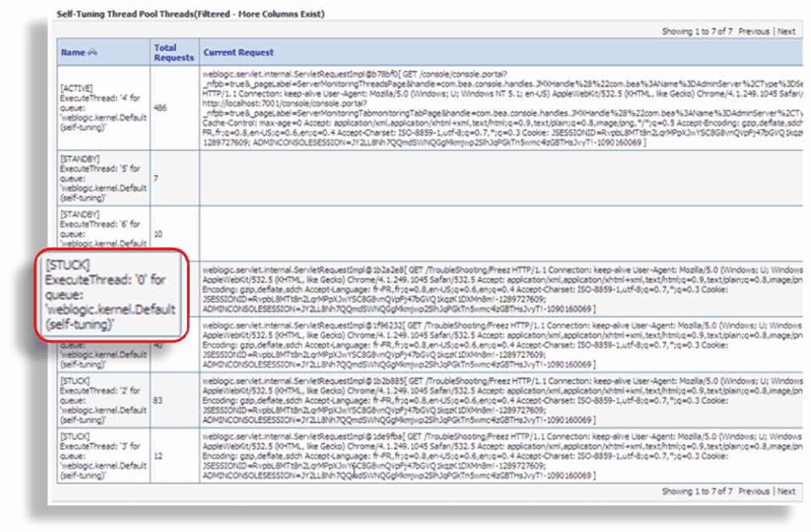811x532 pixels.
Task: Open the next page via top Next link
Action: pyautogui.click(x=786, y=29)
